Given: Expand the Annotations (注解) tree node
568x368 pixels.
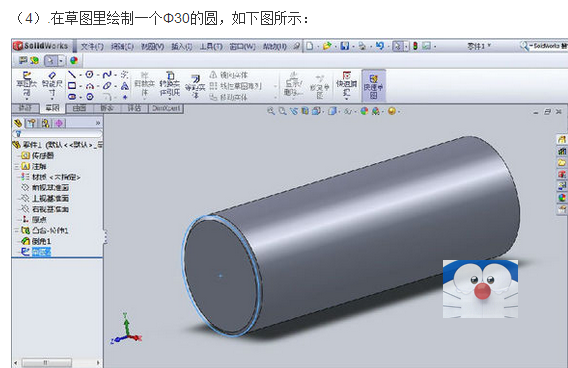Looking at the screenshot, I should click(x=16, y=166).
